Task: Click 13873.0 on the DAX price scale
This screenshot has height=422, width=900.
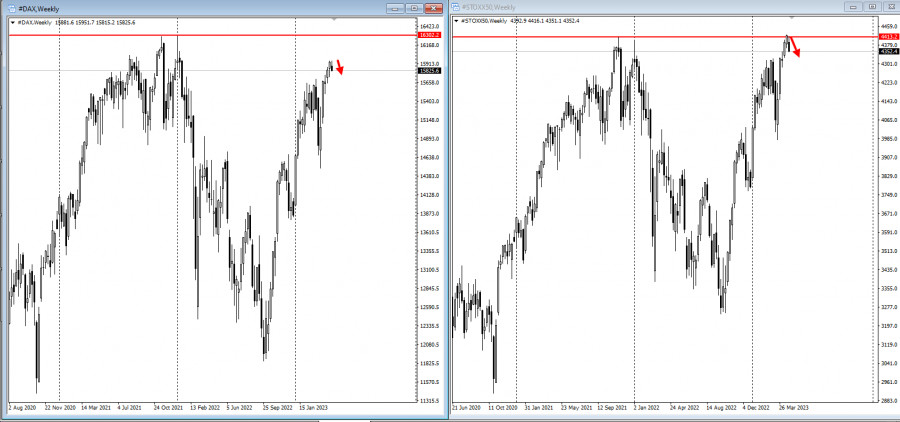Action: click(429, 214)
